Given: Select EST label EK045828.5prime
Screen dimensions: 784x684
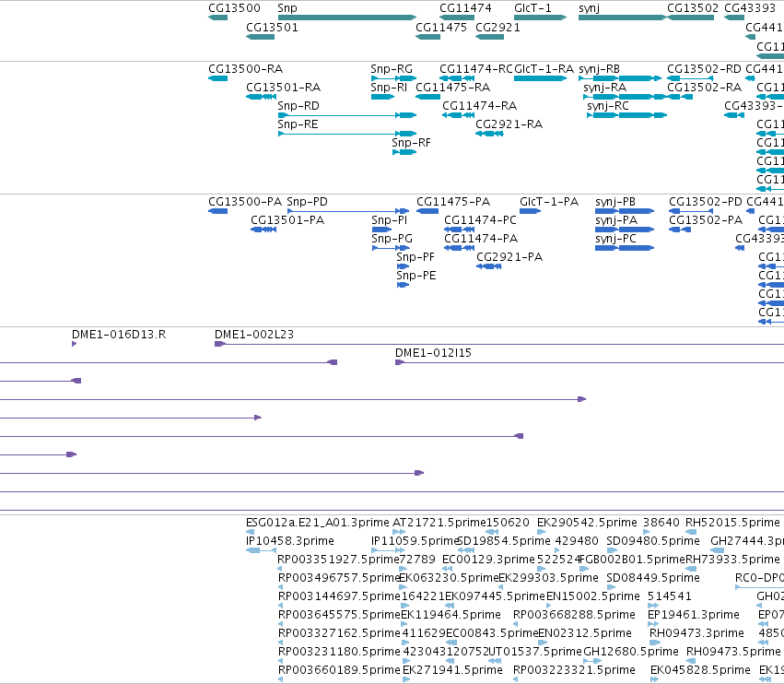Looking at the screenshot, I should click(x=700, y=671).
